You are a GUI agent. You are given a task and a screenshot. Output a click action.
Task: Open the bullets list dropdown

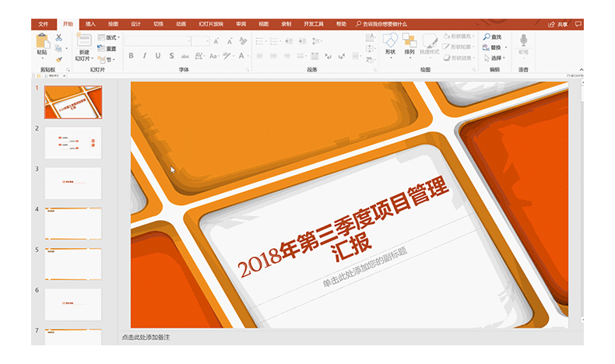click(262, 41)
